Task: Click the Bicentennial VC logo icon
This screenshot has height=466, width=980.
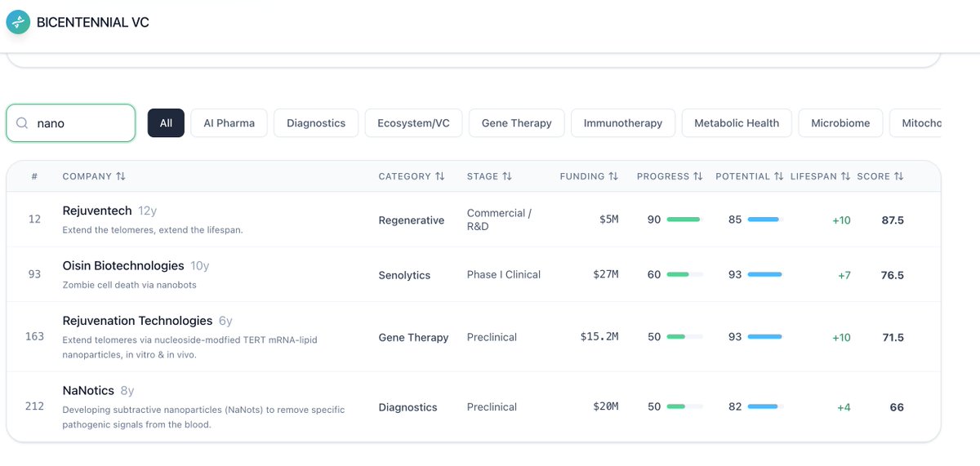Action: tap(18, 22)
